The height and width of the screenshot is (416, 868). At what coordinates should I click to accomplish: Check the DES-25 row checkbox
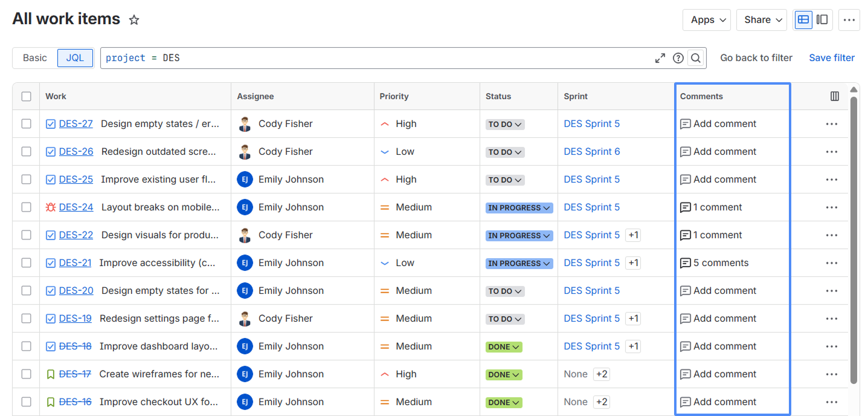click(26, 180)
